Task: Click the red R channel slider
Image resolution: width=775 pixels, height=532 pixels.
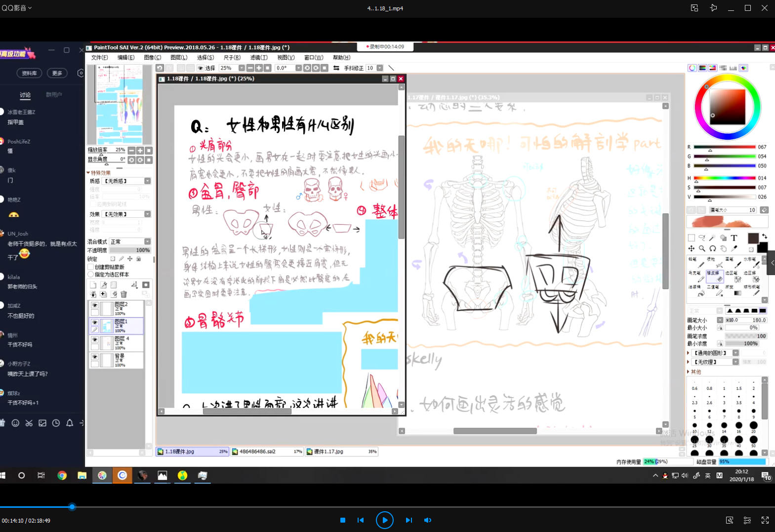Action: (x=724, y=147)
